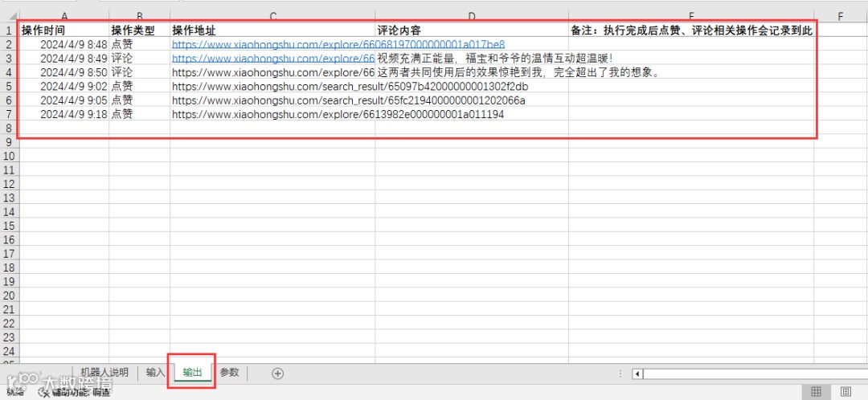Select the 输出 sheet tab

point(193,373)
